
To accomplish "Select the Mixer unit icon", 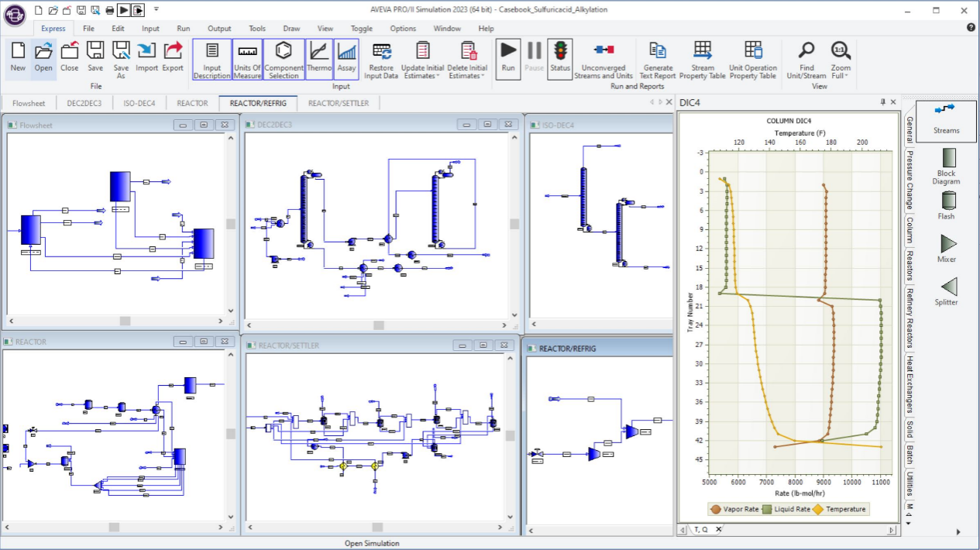I will click(x=946, y=249).
